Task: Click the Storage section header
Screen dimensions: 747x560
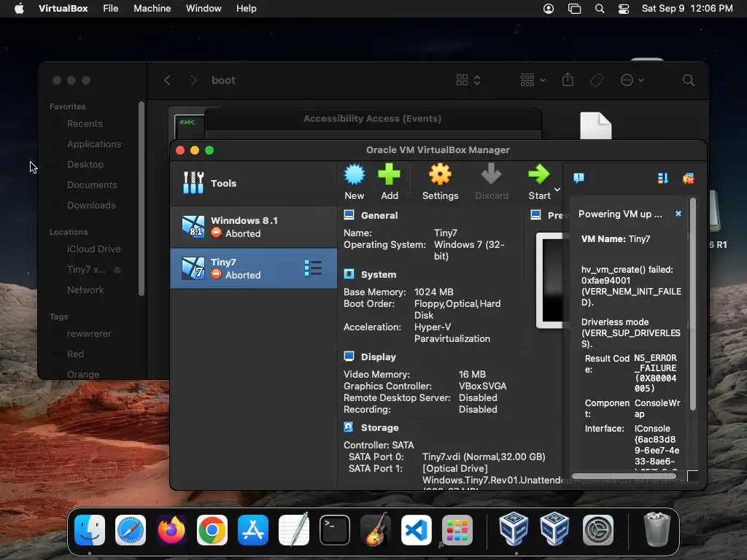Action: [x=379, y=427]
